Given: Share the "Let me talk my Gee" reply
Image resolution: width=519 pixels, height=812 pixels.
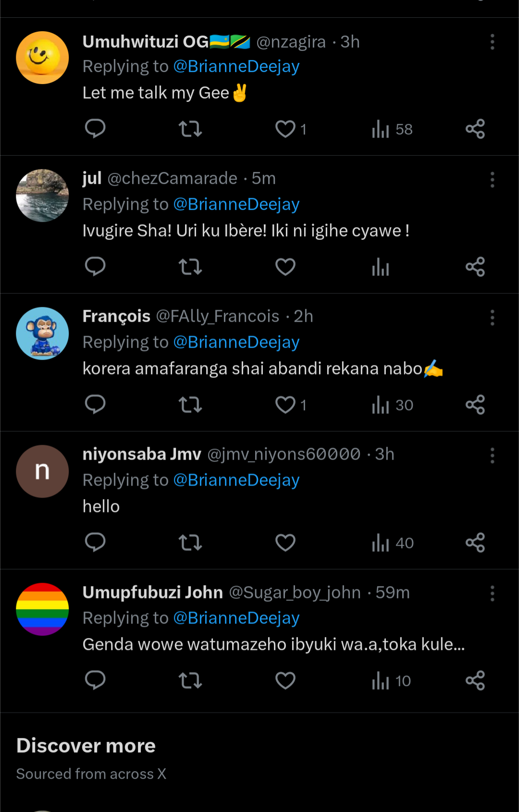Looking at the screenshot, I should (475, 129).
